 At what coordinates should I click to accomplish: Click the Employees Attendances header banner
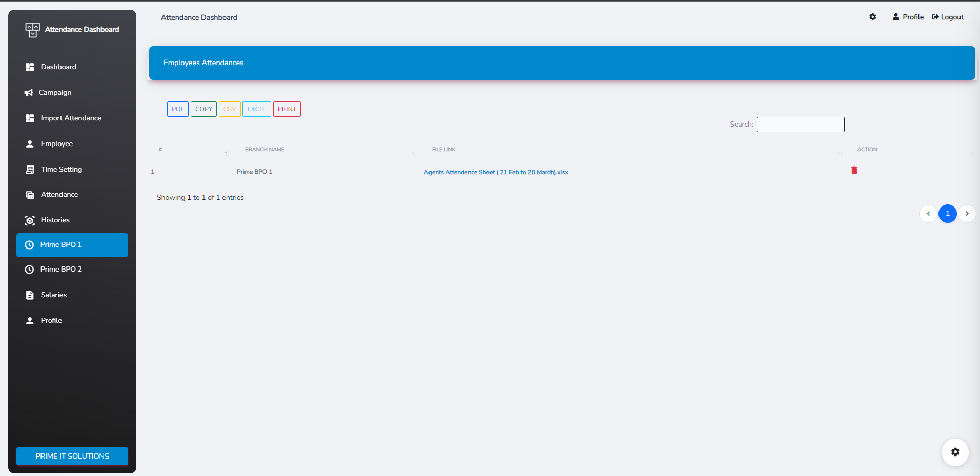coord(562,63)
